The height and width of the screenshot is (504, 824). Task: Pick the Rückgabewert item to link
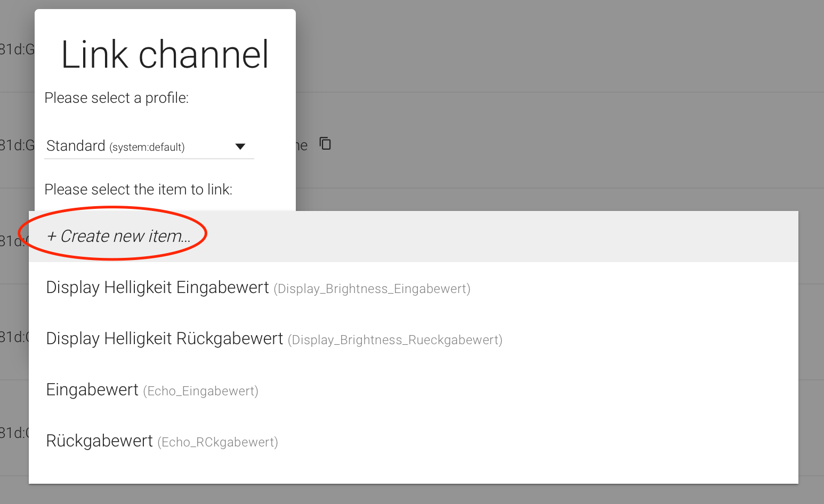100,441
